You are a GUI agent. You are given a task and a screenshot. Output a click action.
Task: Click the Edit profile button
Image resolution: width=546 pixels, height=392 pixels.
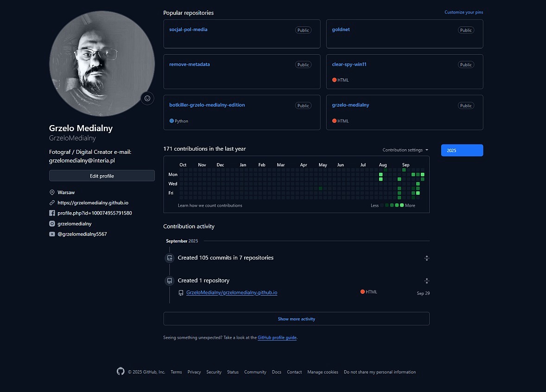102,176
